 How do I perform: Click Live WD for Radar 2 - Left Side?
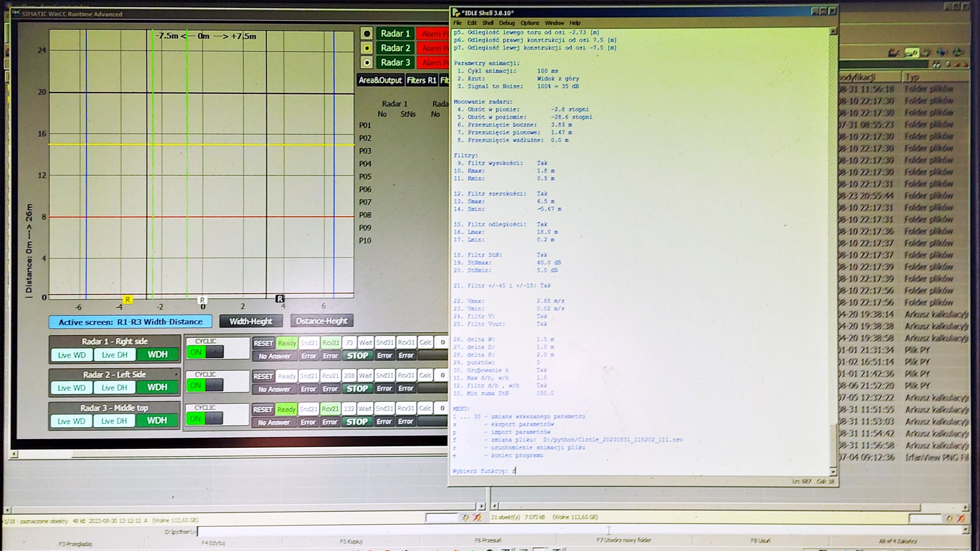pos(71,388)
